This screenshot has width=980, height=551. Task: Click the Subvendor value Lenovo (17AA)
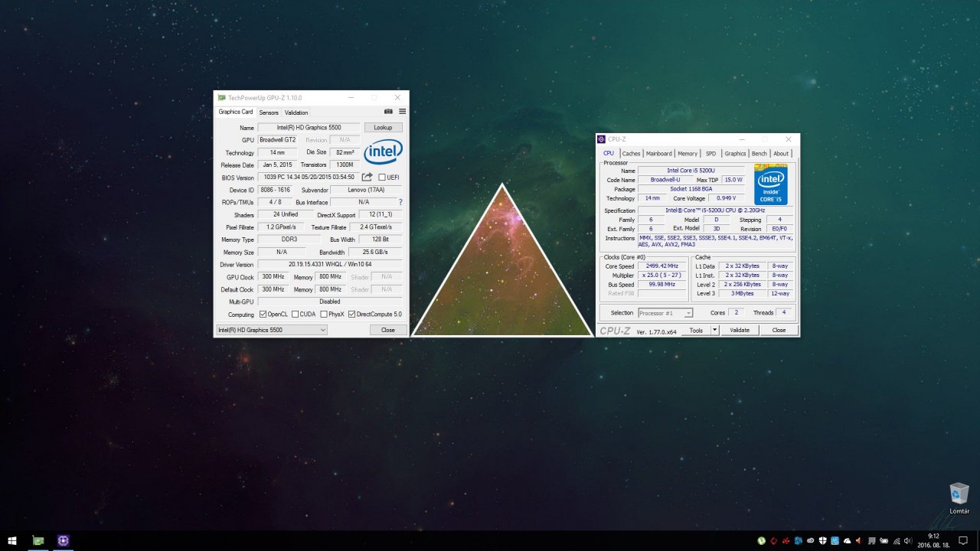tap(366, 190)
